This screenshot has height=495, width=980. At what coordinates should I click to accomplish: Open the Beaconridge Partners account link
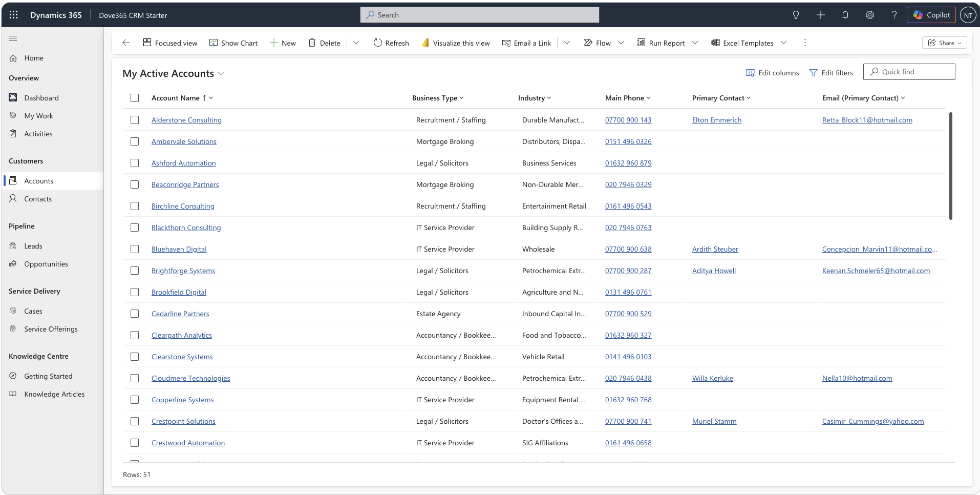(185, 184)
